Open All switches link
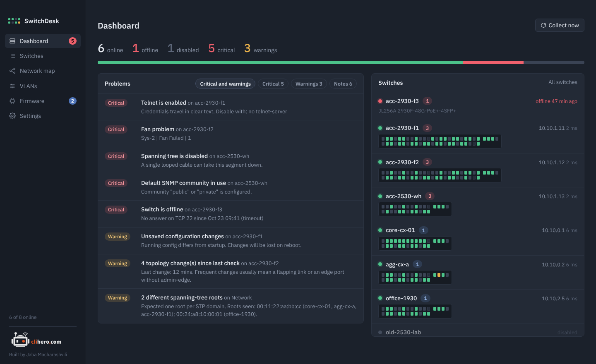 coord(563,82)
